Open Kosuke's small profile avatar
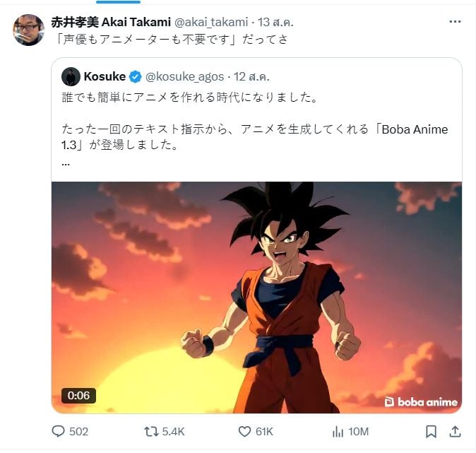Viewport: 476px width, 453px height. (x=71, y=76)
